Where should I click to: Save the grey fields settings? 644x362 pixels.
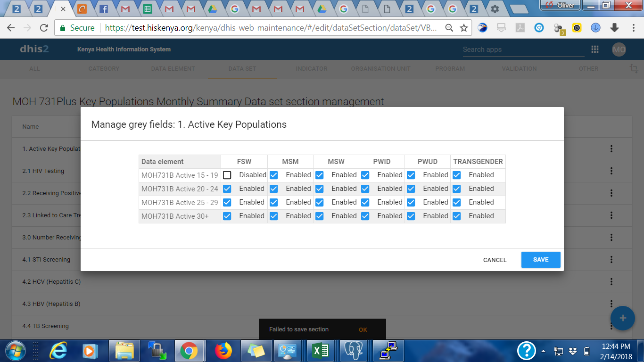[x=541, y=260]
